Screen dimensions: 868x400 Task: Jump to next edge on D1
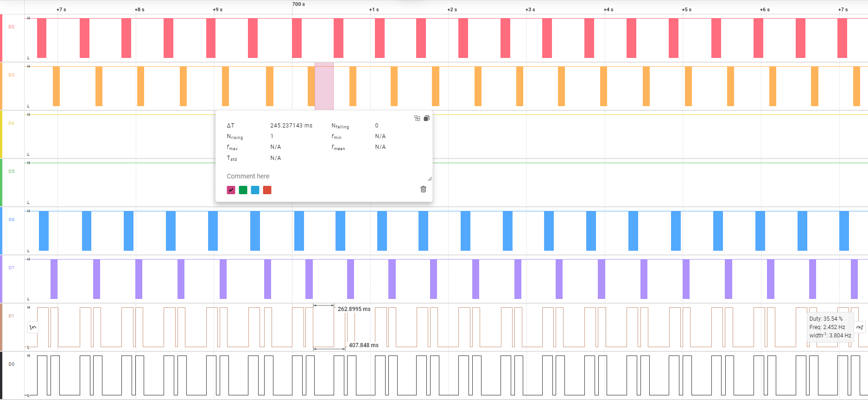pos(860,327)
